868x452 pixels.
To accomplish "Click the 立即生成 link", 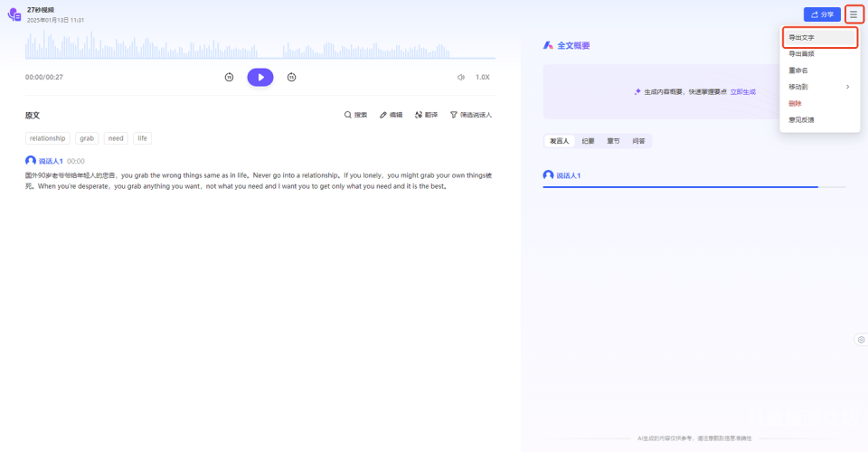I will [742, 92].
